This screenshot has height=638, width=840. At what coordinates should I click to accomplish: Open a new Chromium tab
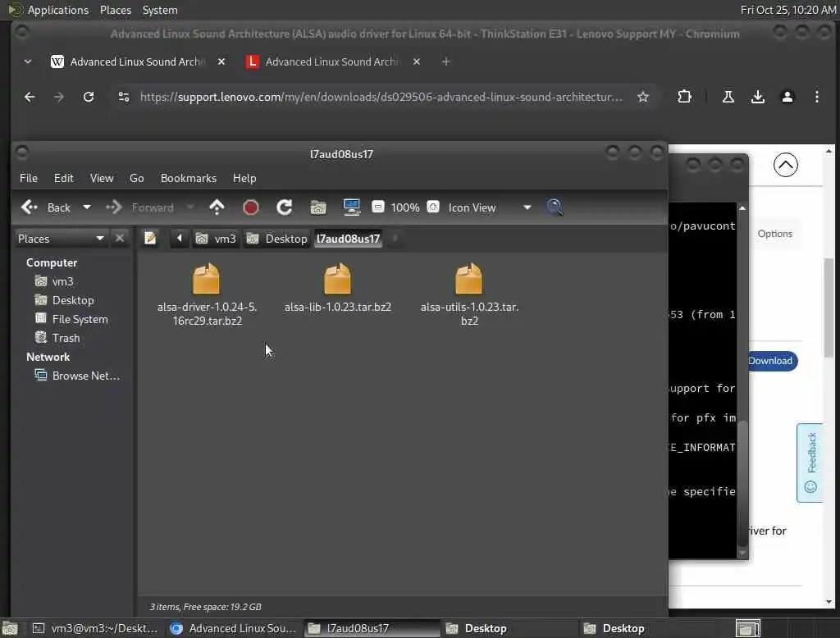(x=445, y=62)
